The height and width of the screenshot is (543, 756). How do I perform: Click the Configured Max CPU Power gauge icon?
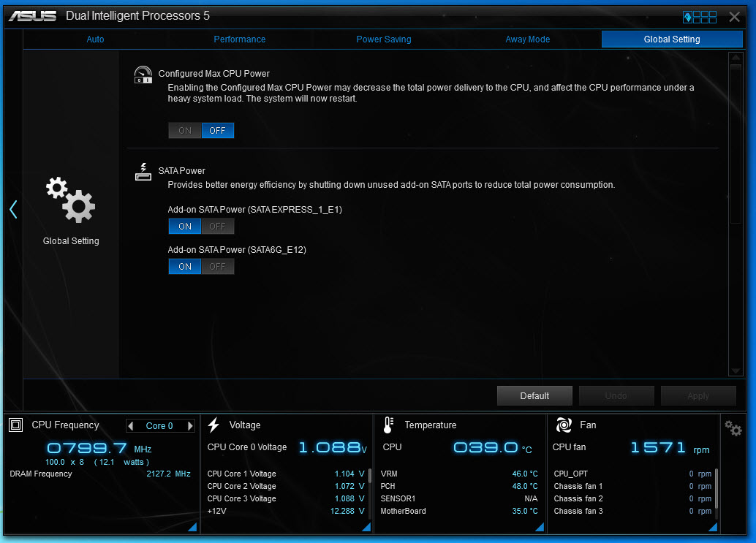click(x=143, y=75)
